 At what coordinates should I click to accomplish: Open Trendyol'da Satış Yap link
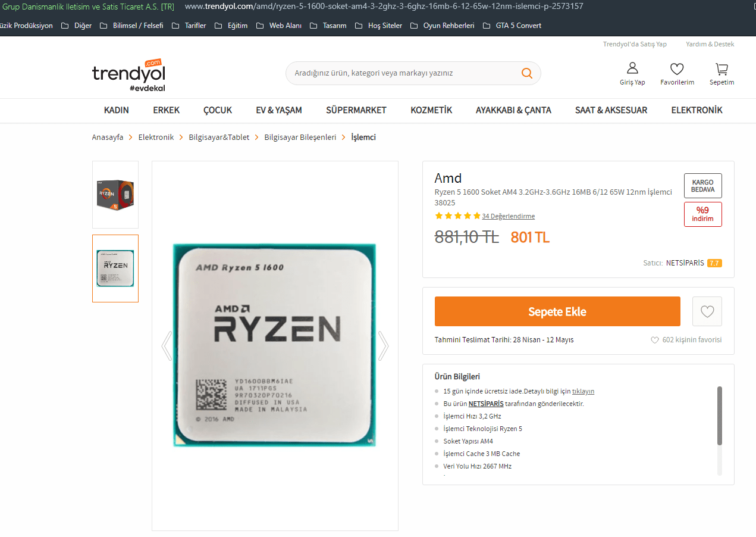pyautogui.click(x=635, y=45)
